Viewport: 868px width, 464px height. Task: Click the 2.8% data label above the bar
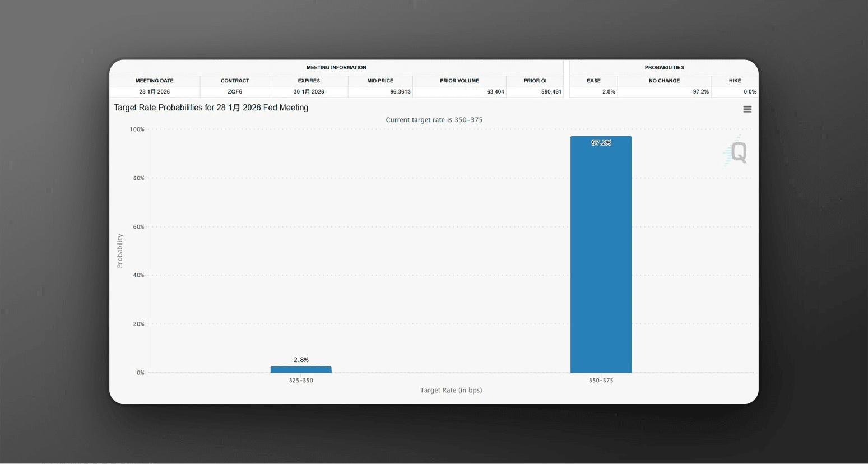point(301,360)
